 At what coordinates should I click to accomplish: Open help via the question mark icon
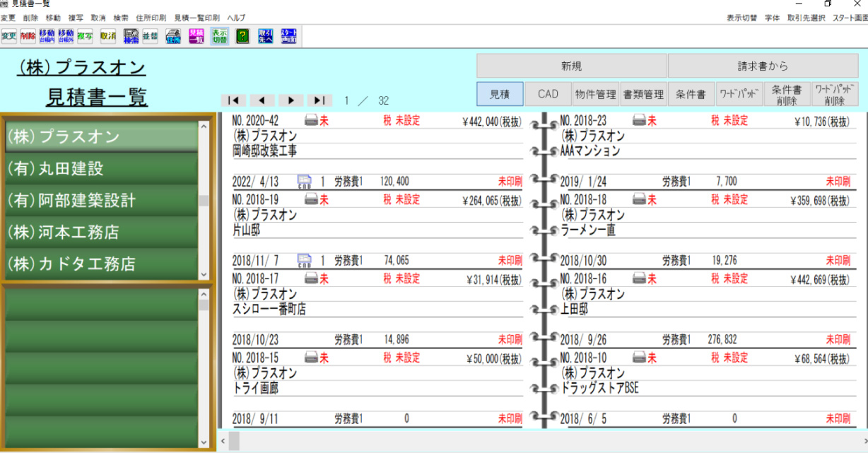click(242, 36)
